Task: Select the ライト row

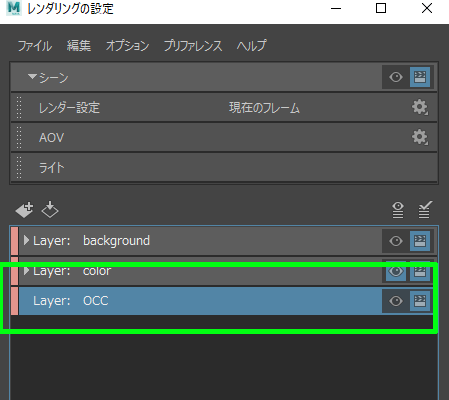Action: tap(224, 167)
